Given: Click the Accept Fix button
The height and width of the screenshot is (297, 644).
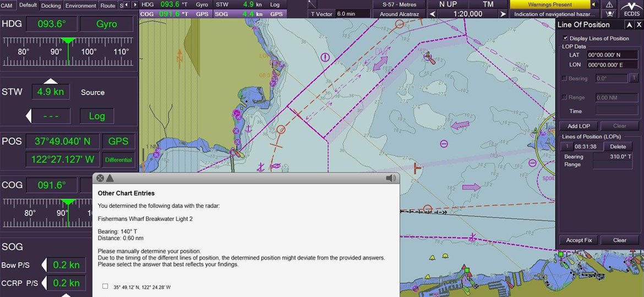Looking at the screenshot, I should click(x=578, y=240).
